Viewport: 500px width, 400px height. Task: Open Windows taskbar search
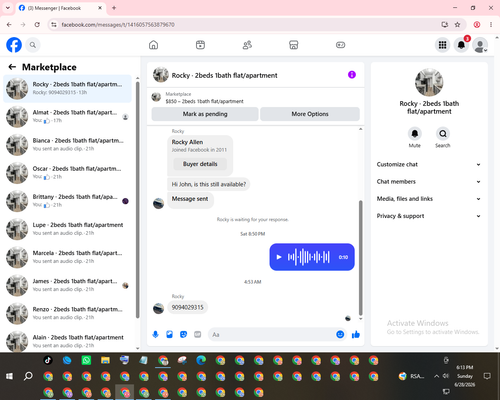[x=28, y=376]
